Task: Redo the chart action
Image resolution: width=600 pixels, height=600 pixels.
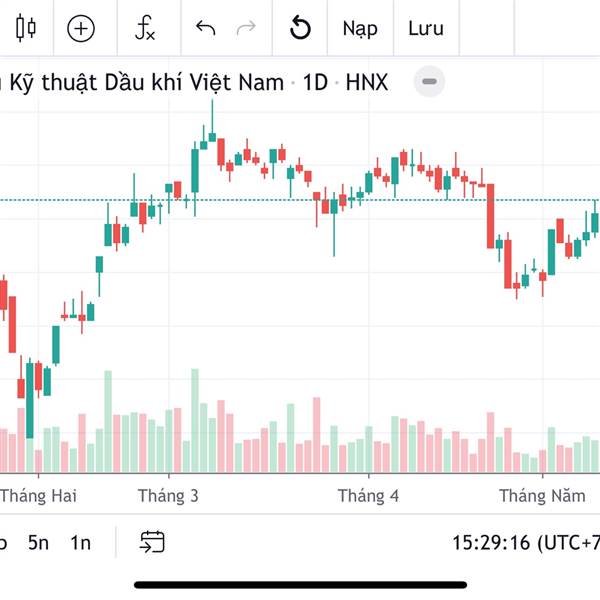Action: (x=245, y=28)
